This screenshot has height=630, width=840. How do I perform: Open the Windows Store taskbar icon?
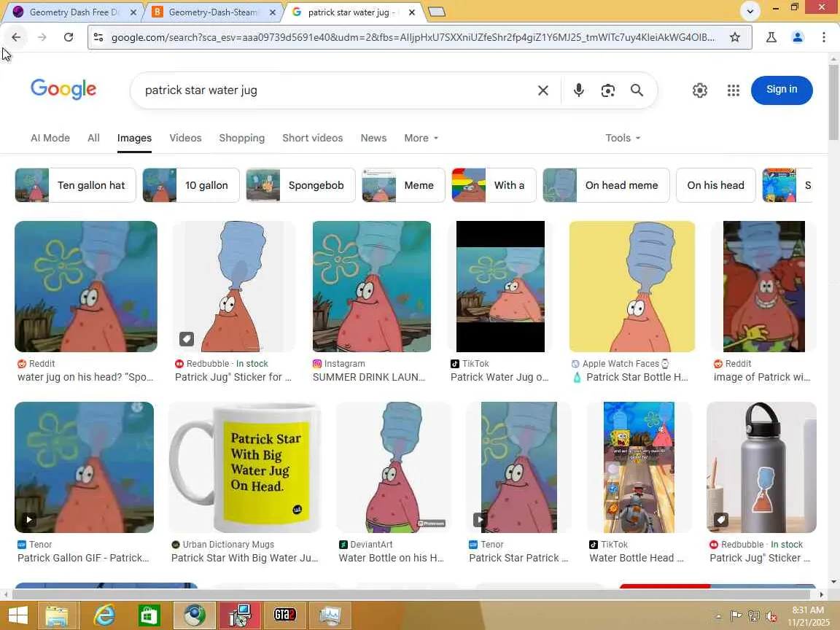(149, 615)
